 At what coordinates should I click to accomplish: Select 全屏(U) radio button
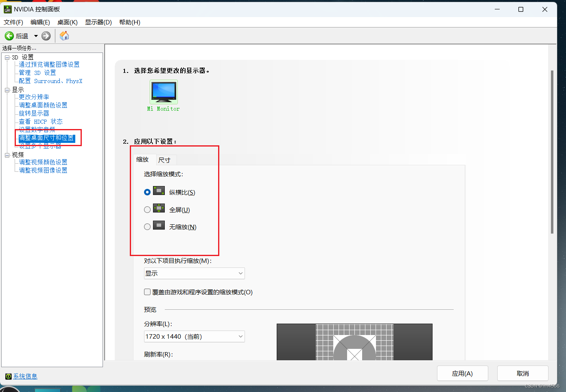click(147, 210)
